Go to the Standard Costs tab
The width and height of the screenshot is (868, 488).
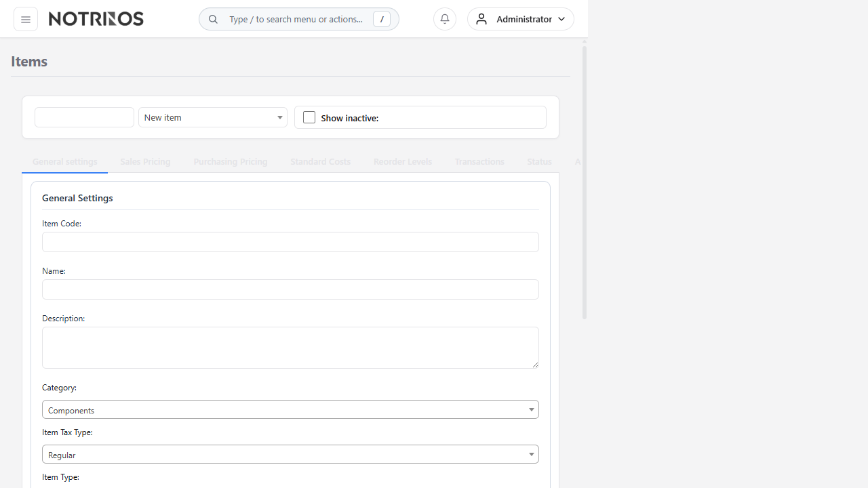pyautogui.click(x=320, y=161)
